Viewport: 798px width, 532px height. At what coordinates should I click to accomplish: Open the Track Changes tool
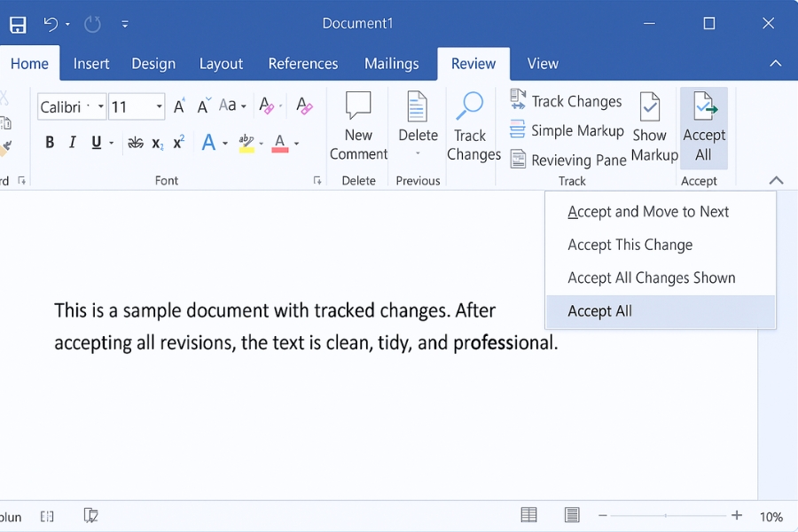[473, 124]
